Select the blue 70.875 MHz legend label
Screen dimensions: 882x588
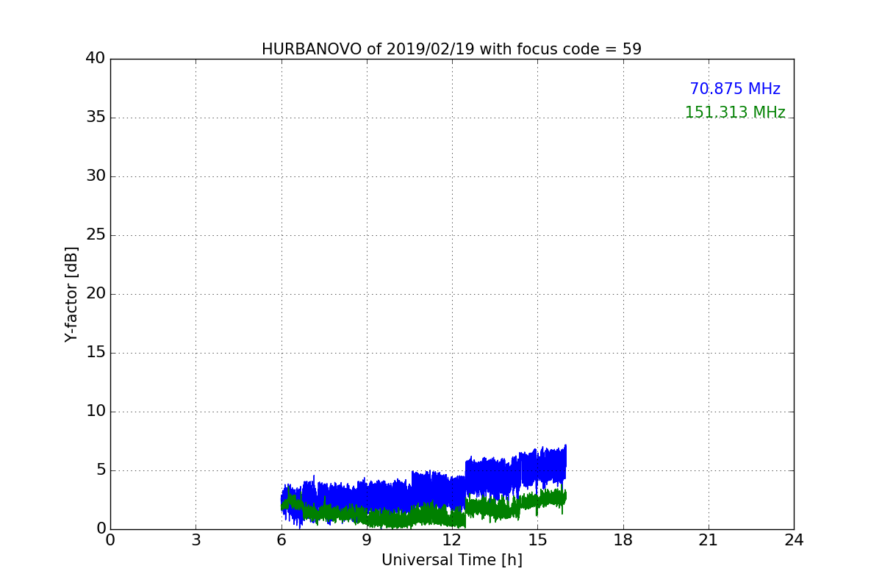point(735,89)
